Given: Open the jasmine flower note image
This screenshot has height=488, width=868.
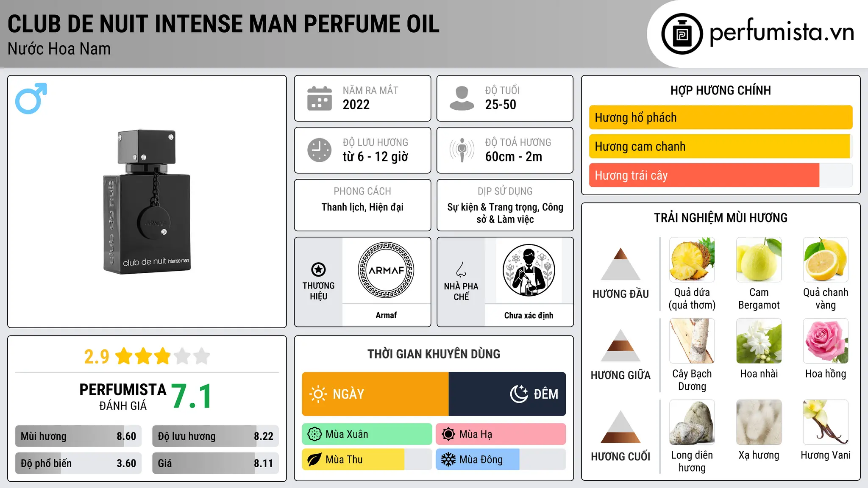Looking at the screenshot, I should tap(759, 341).
